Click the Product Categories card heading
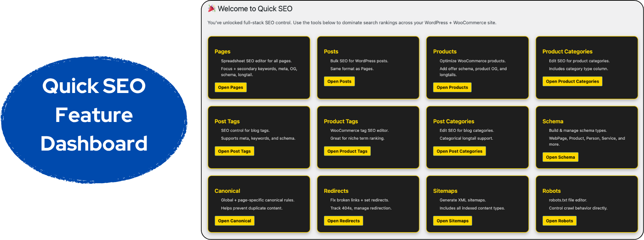 (x=567, y=52)
